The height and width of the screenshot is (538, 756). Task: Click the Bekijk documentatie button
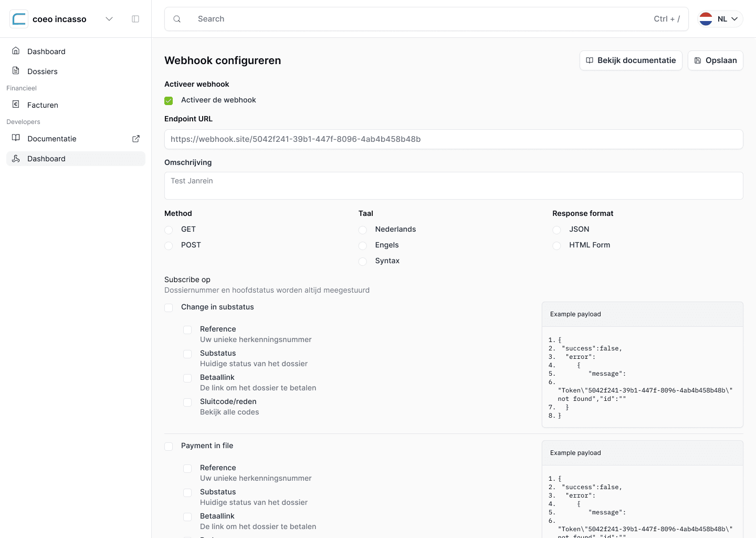coord(631,60)
